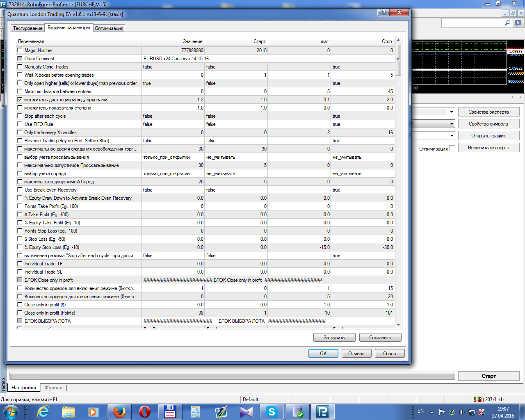Click the Сохранить button

click(380, 338)
